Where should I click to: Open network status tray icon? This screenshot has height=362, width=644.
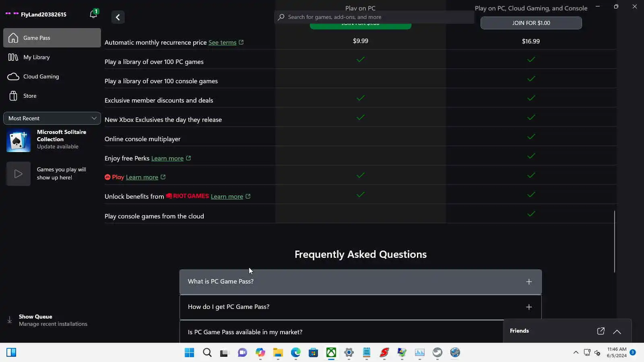pos(587,353)
